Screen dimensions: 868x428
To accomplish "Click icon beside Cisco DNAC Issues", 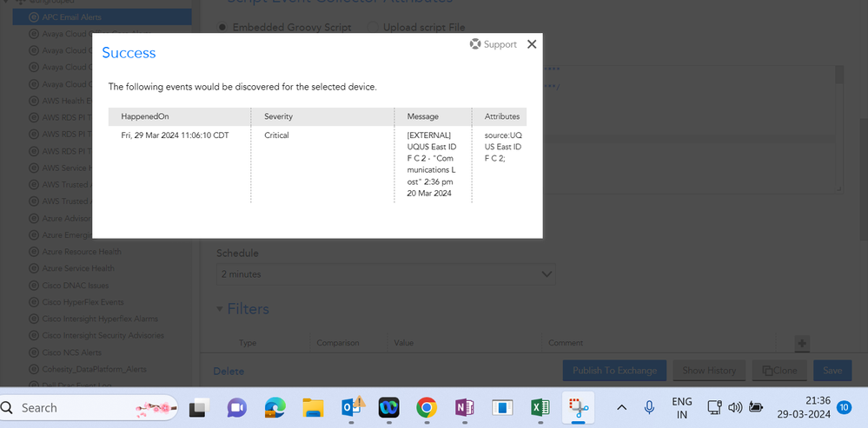I will (33, 286).
